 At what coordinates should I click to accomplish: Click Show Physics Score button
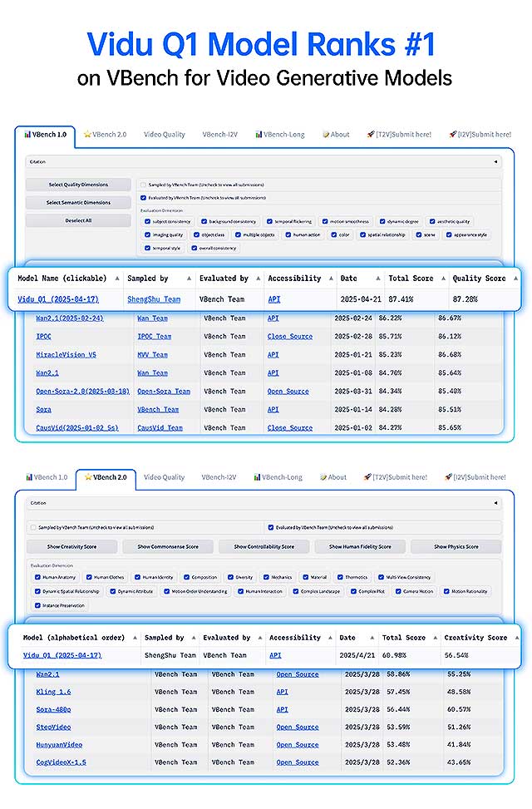pos(456,546)
